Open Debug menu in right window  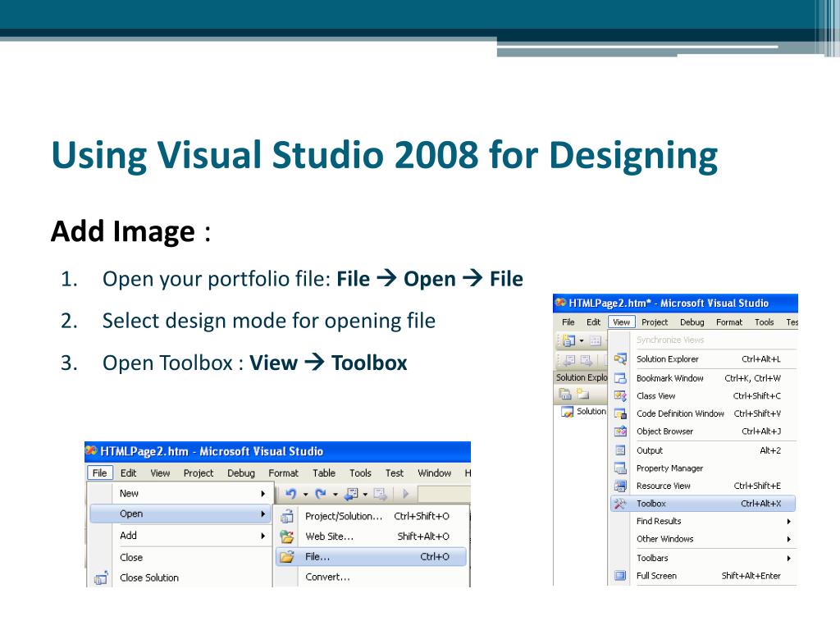coord(692,322)
